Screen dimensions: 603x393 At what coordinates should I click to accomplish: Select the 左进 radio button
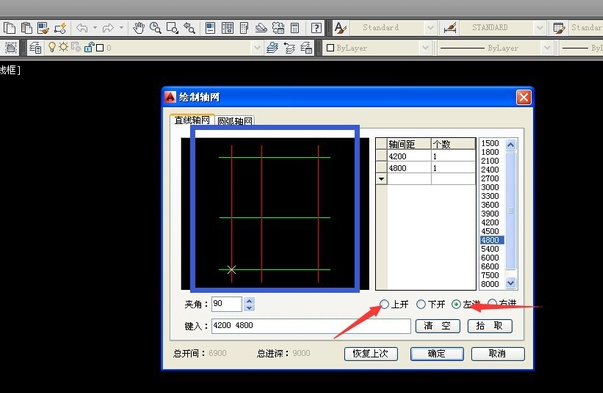(x=456, y=304)
